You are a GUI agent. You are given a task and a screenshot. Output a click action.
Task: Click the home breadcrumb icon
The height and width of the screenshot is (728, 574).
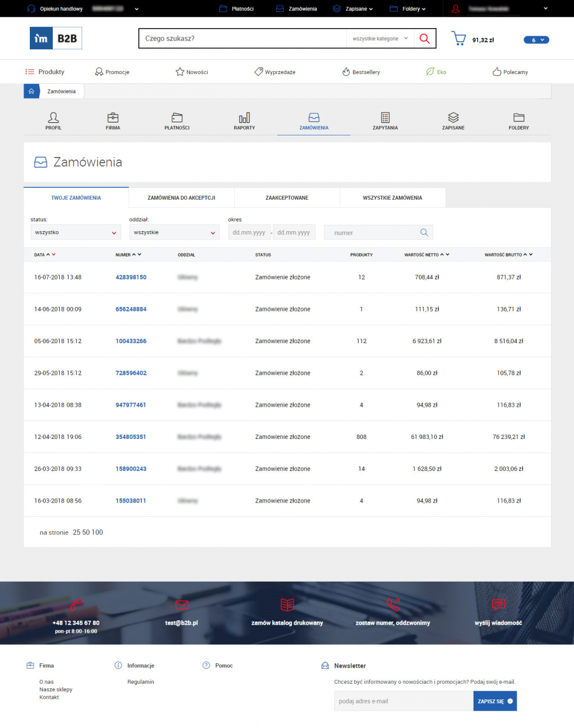(x=31, y=91)
